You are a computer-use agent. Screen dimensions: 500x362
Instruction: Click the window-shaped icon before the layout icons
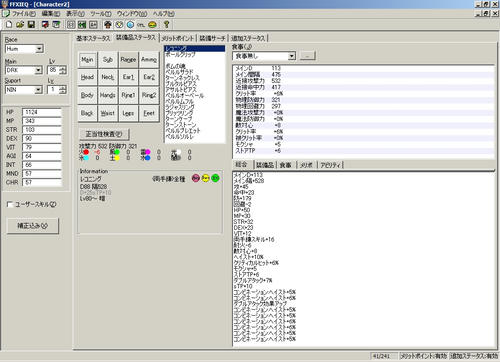click(56, 24)
